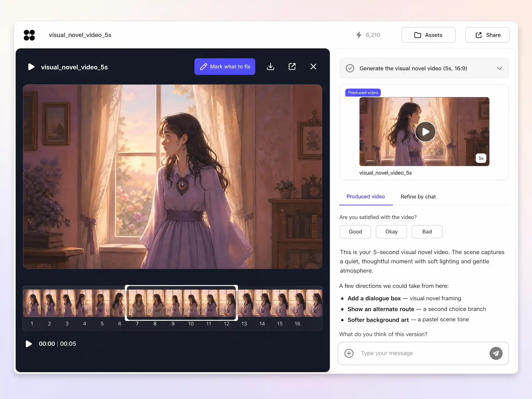Click the Produced video badge label

(x=363, y=93)
